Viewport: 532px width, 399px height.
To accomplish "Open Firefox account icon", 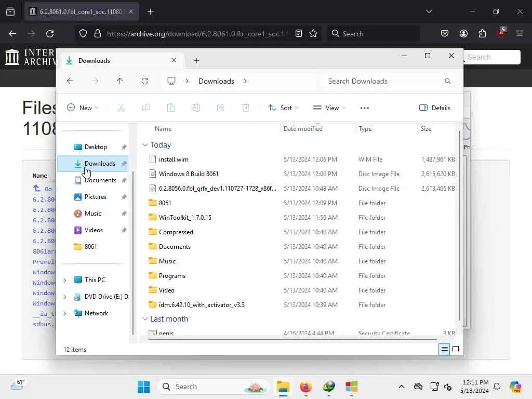I will click(463, 34).
